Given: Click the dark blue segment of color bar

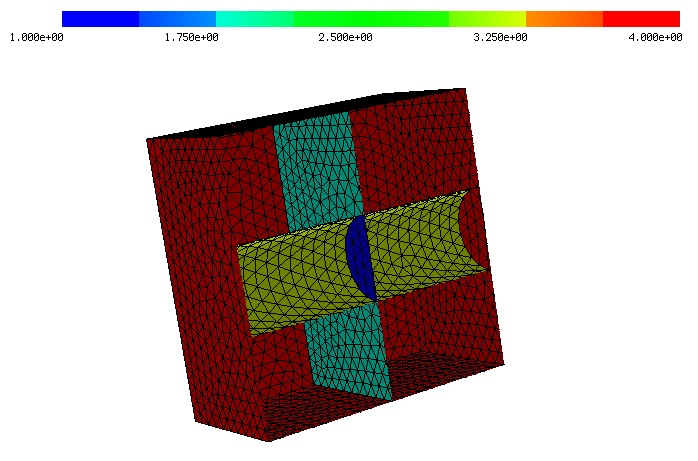Looking at the screenshot, I should coord(100,19).
